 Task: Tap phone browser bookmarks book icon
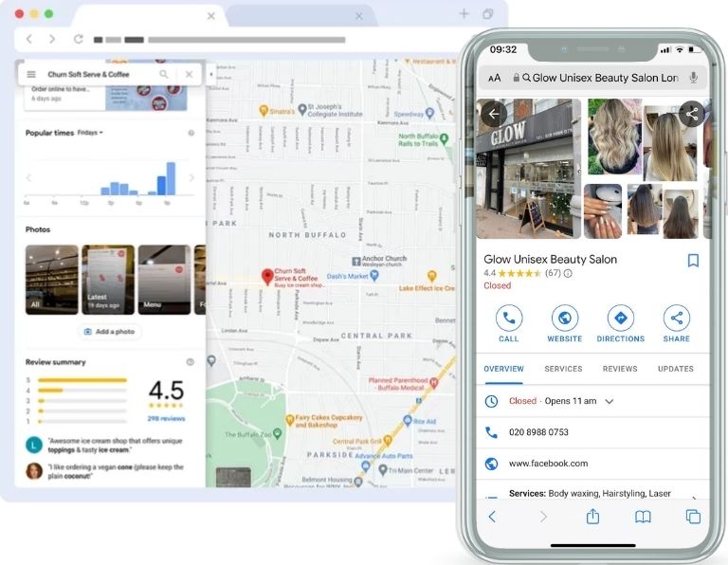[x=643, y=517]
